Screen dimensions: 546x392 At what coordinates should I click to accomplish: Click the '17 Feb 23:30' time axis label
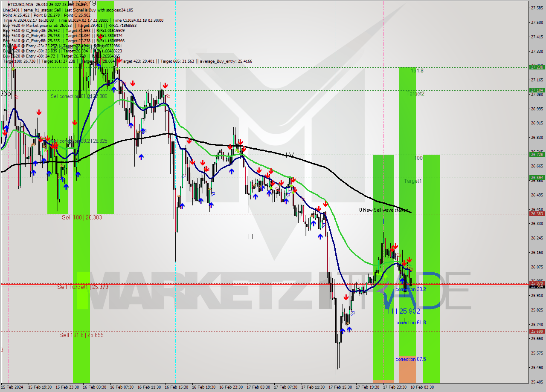pos(395,387)
